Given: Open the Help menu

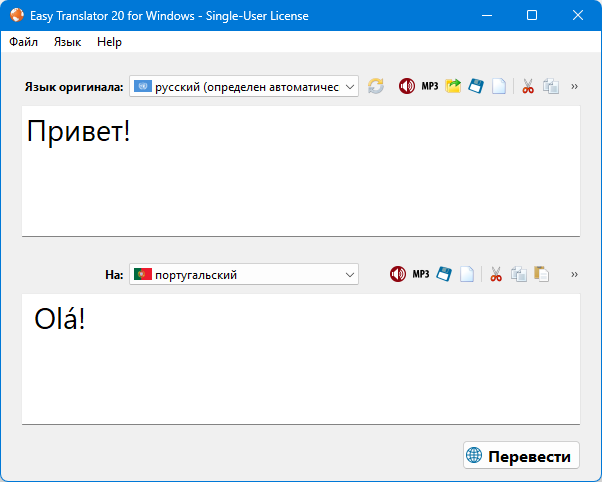Looking at the screenshot, I should click(x=109, y=42).
